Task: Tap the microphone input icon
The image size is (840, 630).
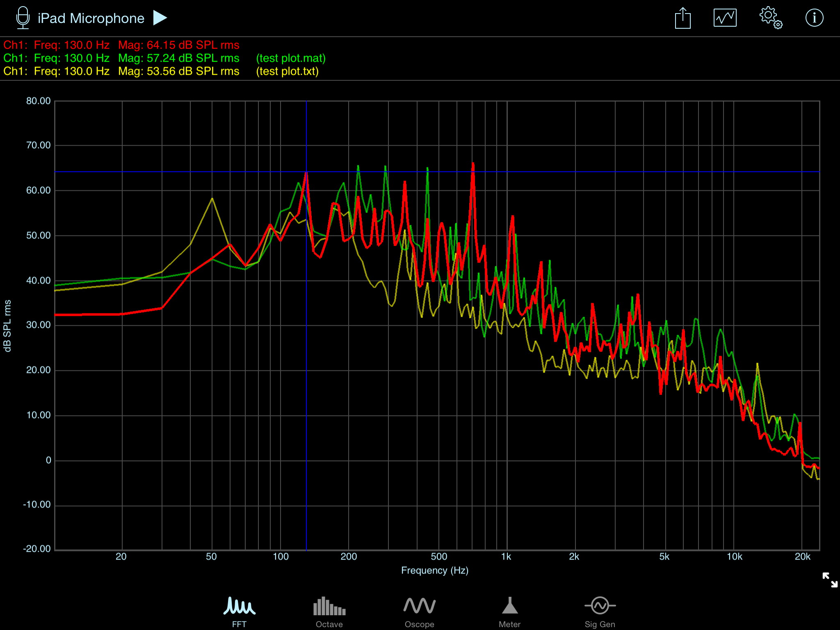Action: coord(23,18)
